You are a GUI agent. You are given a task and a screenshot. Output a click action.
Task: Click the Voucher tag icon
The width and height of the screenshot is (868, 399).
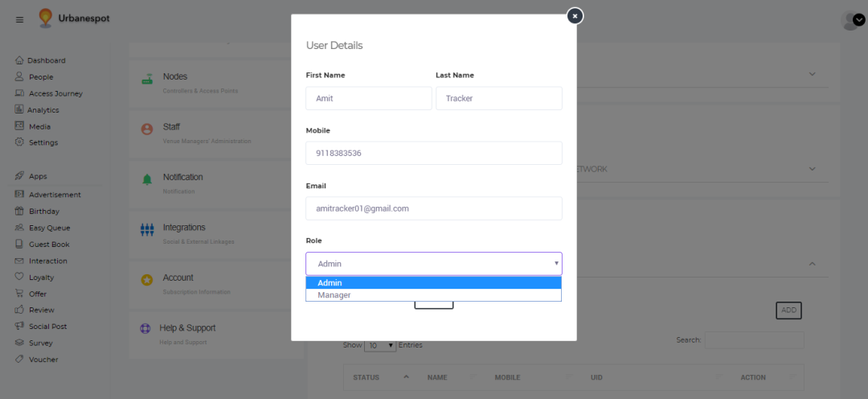19,359
